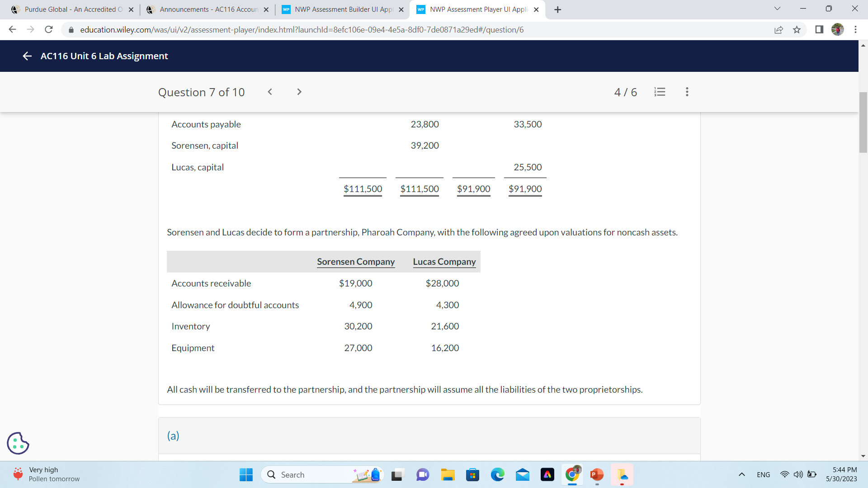Expand the tab search dropdown arrow
The image size is (868, 488).
[777, 9]
